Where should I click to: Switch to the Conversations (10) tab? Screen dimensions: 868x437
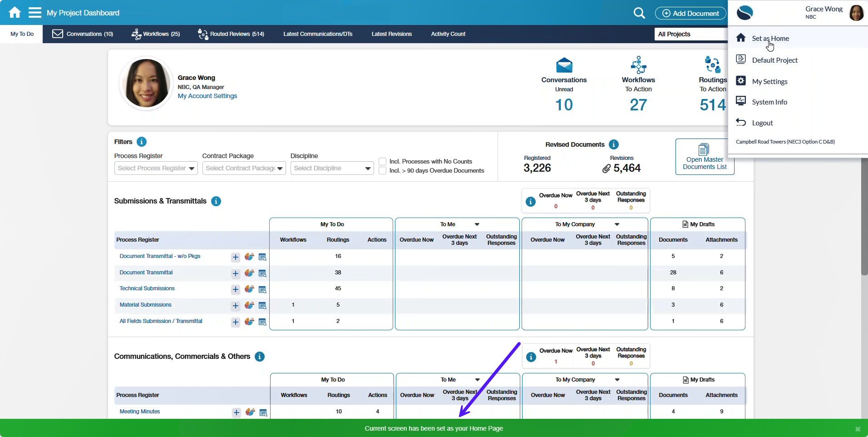(83, 34)
